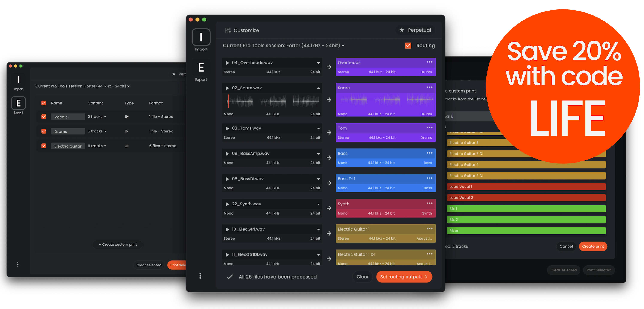Click the Vocals print type merge icon

[x=126, y=117]
